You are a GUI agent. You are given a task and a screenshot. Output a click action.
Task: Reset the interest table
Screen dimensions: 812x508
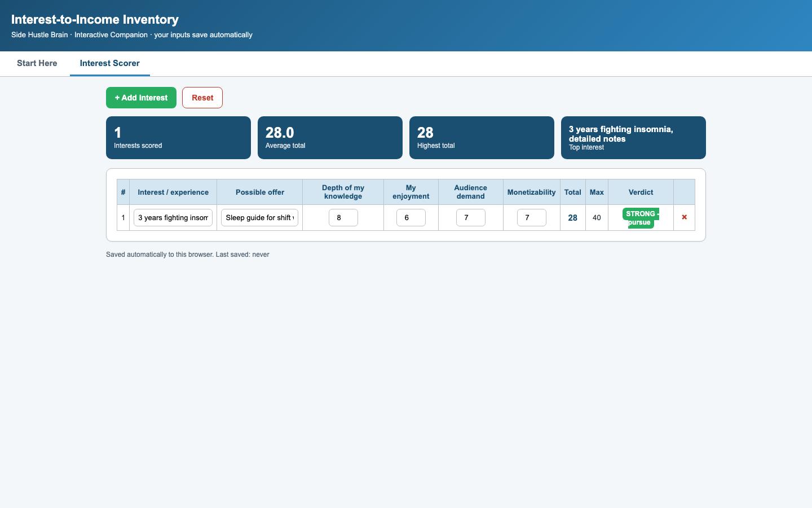[x=202, y=98]
